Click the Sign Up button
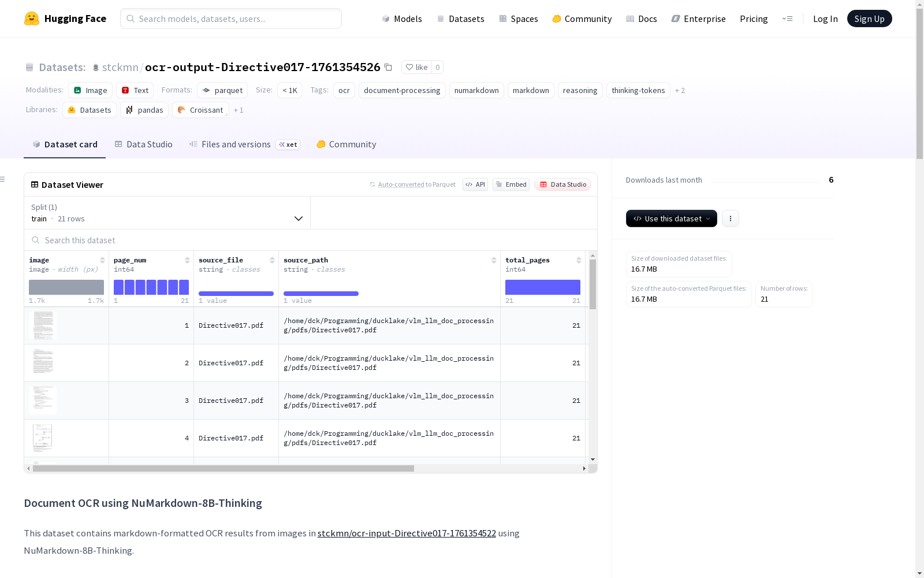The width and height of the screenshot is (924, 578). pyautogui.click(x=869, y=18)
